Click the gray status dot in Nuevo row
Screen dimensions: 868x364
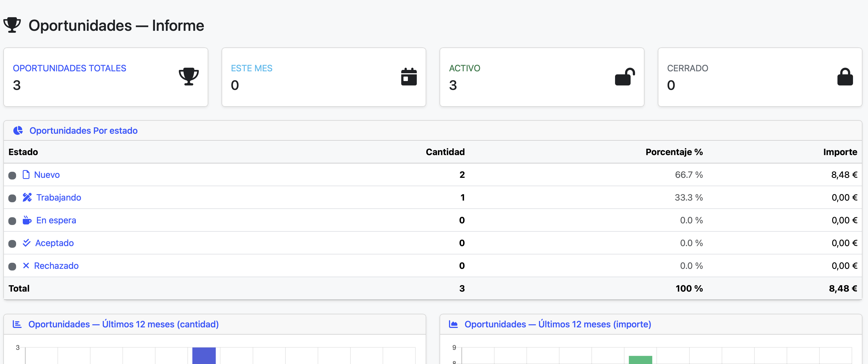point(12,175)
